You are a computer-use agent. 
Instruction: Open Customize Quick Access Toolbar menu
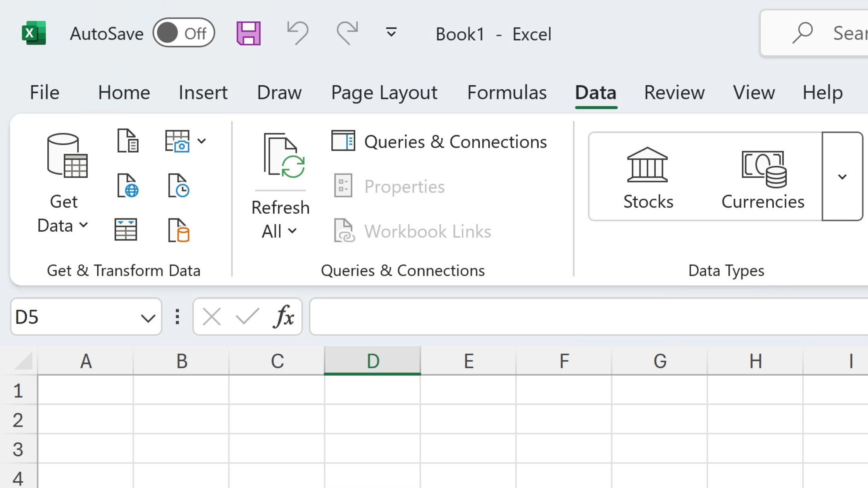(x=391, y=33)
